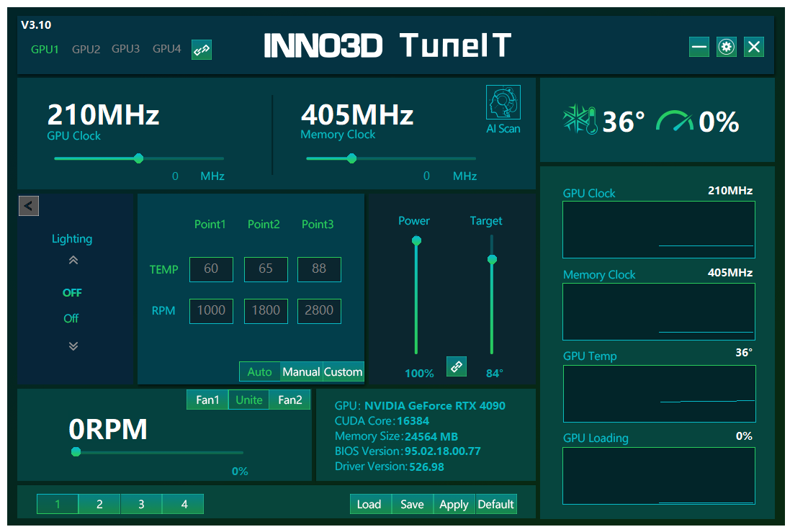Select Fan2 control
The height and width of the screenshot is (532, 790).
[289, 400]
